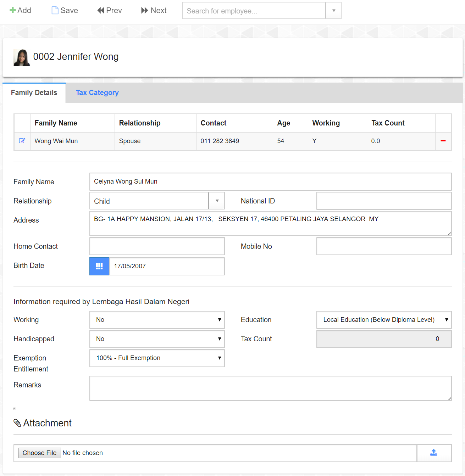465x476 pixels.
Task: Click the Remarks text area
Action: point(270,388)
